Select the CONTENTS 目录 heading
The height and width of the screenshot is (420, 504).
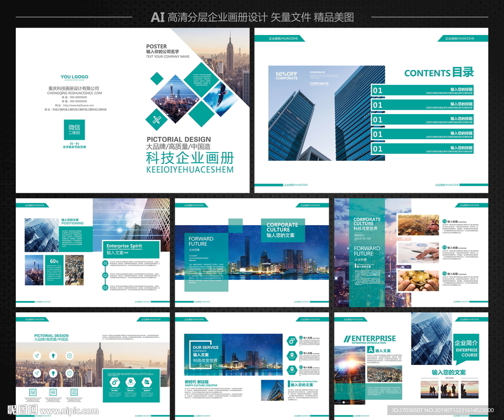point(439,73)
